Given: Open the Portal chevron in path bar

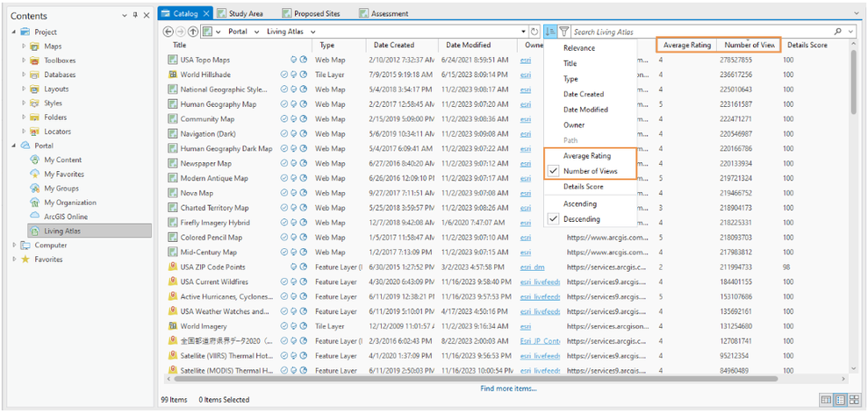Looking at the screenshot, I should 256,32.
